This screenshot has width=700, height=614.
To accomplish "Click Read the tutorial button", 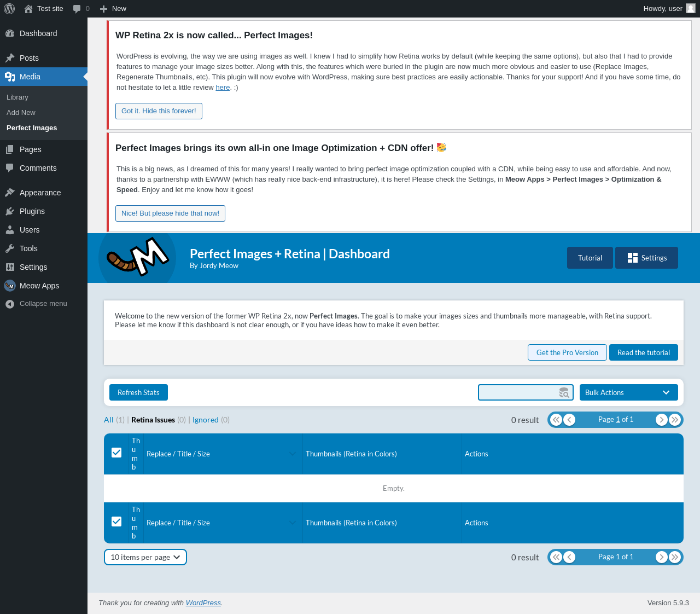I will point(644,352).
